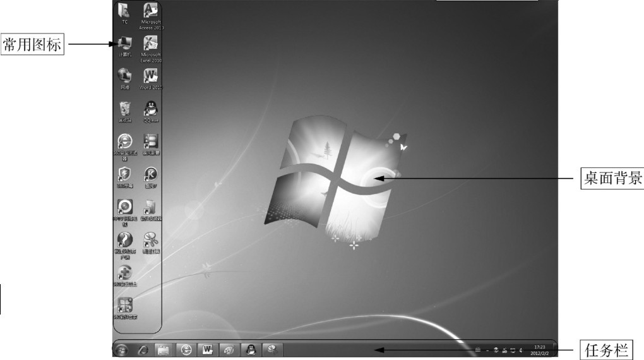Image resolution: width=644 pixels, height=360 pixels.
Task: Select the Computer (计算机) desktop icon
Action: coord(124,46)
